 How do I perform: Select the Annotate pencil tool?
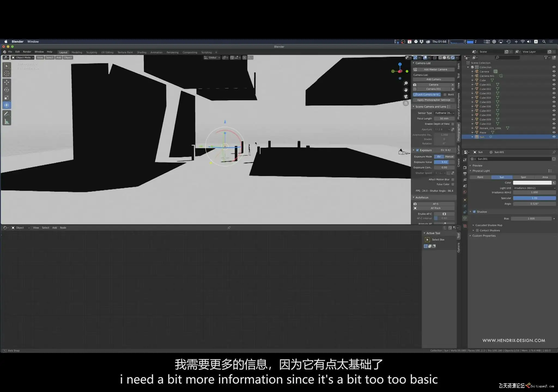[x=7, y=114]
